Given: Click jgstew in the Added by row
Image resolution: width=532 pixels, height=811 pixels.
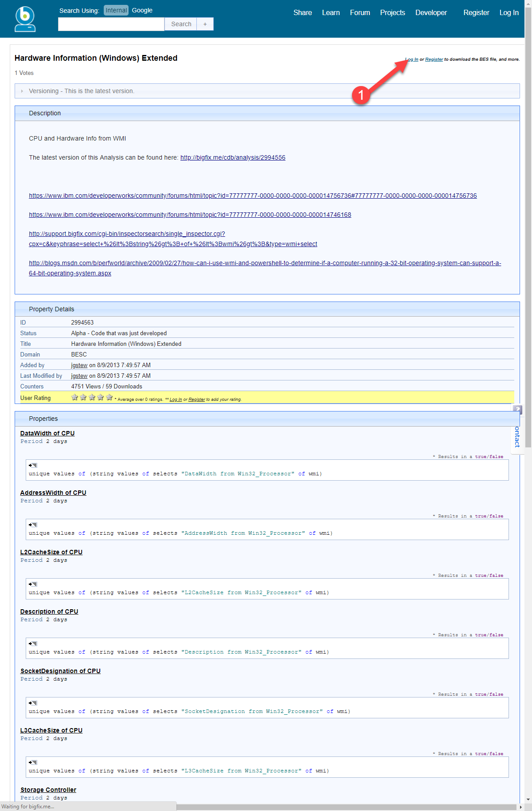Looking at the screenshot, I should 79,365.
